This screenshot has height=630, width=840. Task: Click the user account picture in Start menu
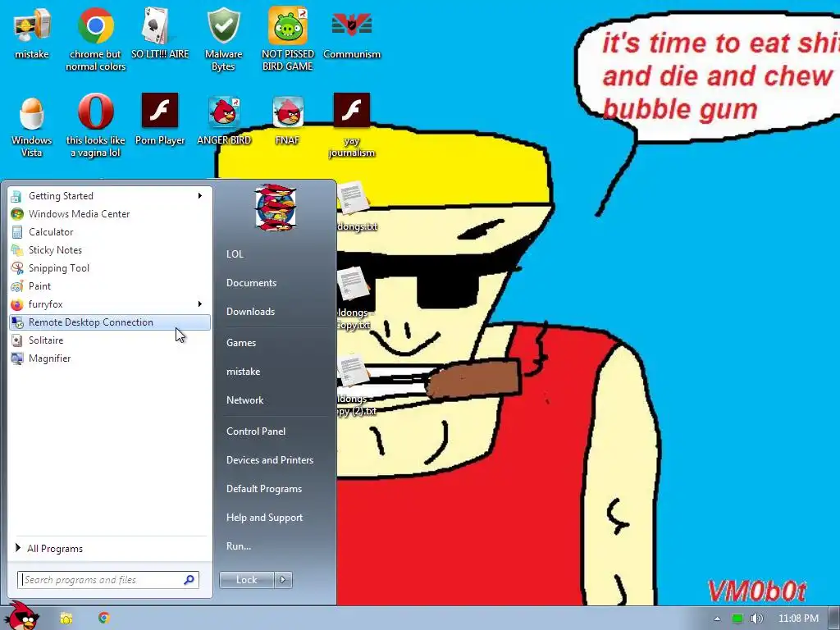pyautogui.click(x=276, y=208)
